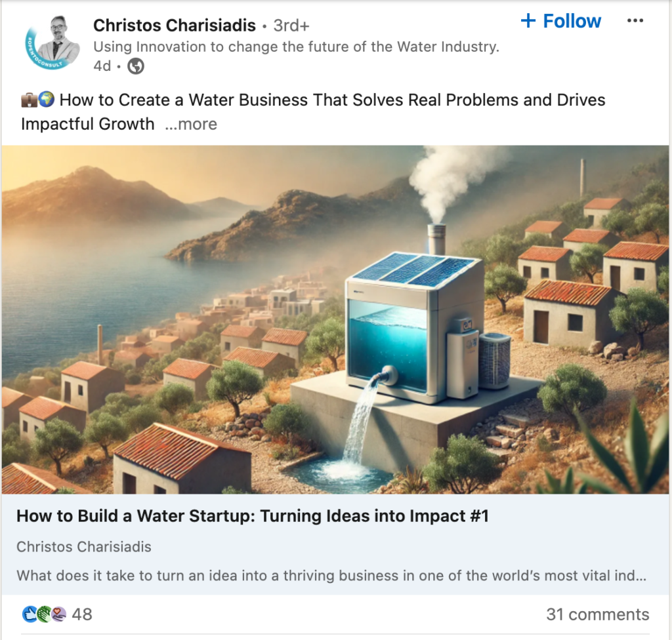
Task: Click the author name under the article title
Action: (84, 547)
